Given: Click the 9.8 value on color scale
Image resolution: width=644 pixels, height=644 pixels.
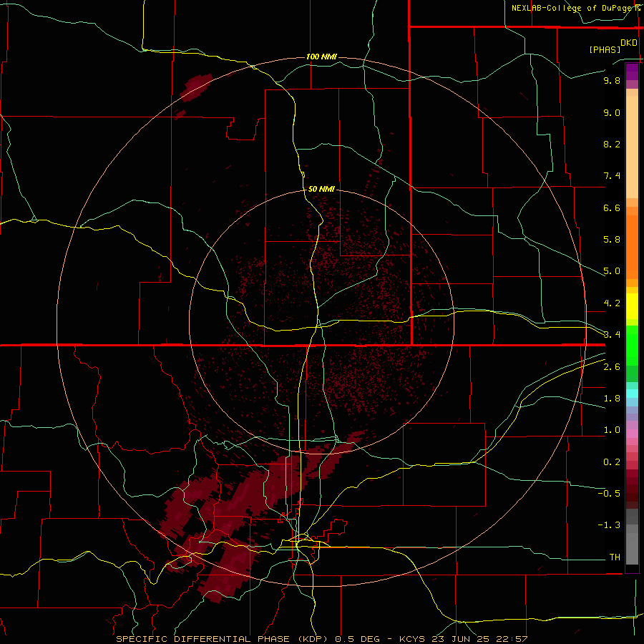Looking at the screenshot, I should click(x=612, y=80).
